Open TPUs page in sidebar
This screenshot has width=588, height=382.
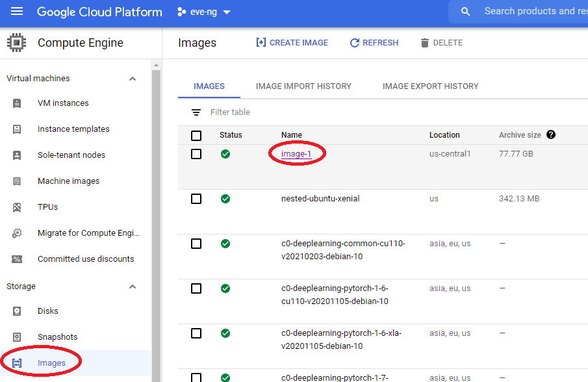(x=47, y=207)
